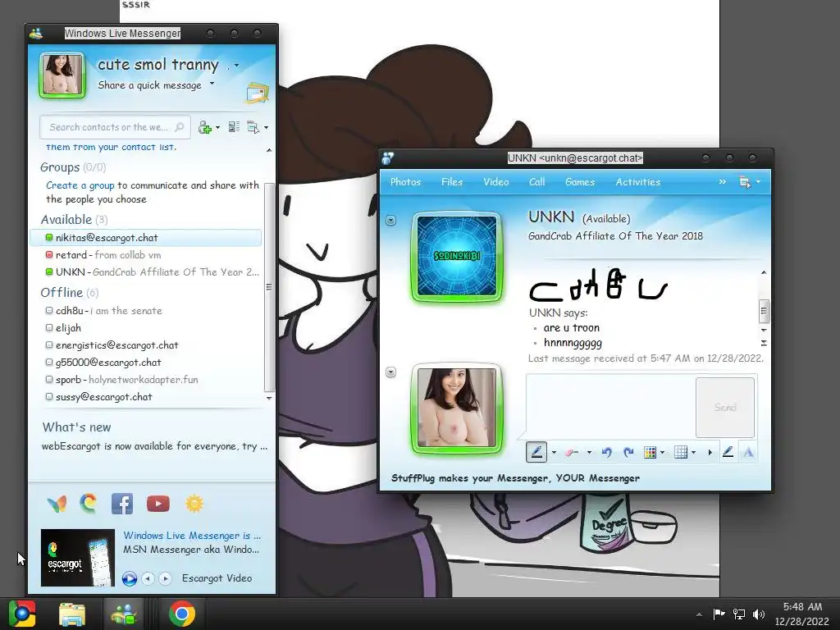The height and width of the screenshot is (630, 840).
Task: Open the MSN butterfly icon
Action: pyautogui.click(x=57, y=504)
